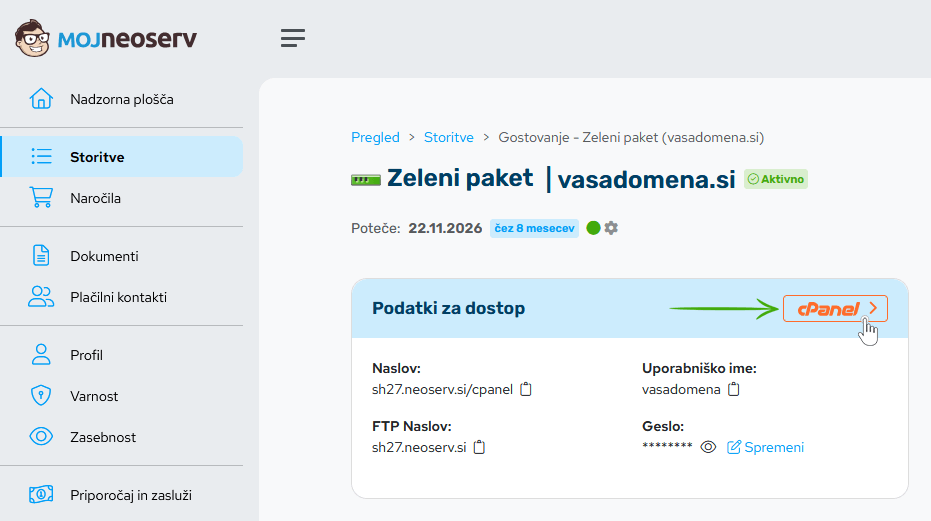Copy the FTP Naslov value
Image resolution: width=931 pixels, height=521 pixels.
pos(479,447)
